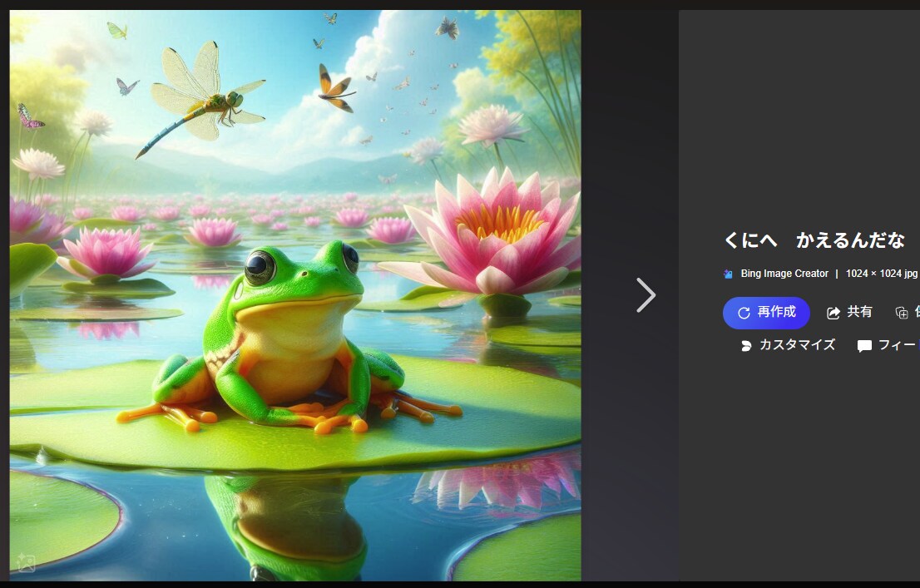Click the 1024 × 1024 jpg size label
This screenshot has height=588, width=920.
881,274
